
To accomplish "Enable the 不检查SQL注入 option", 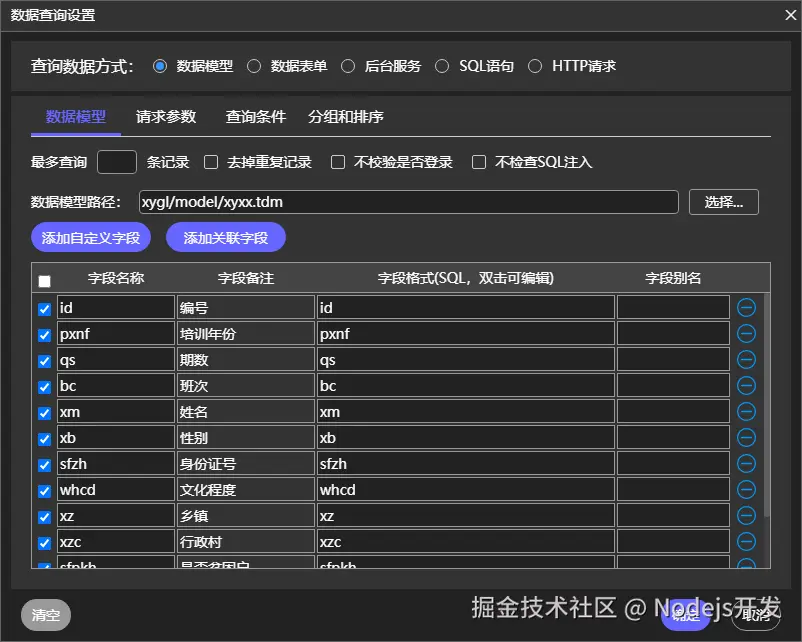I will [x=478, y=161].
